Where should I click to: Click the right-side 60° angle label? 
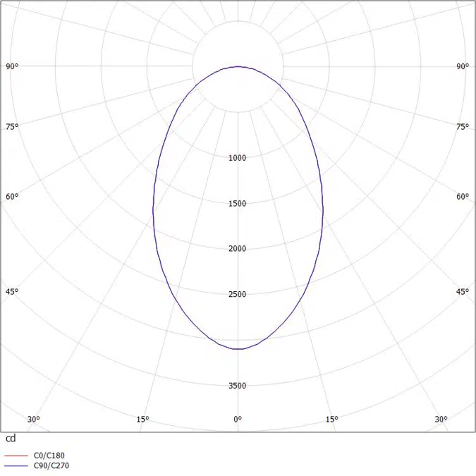click(463, 197)
